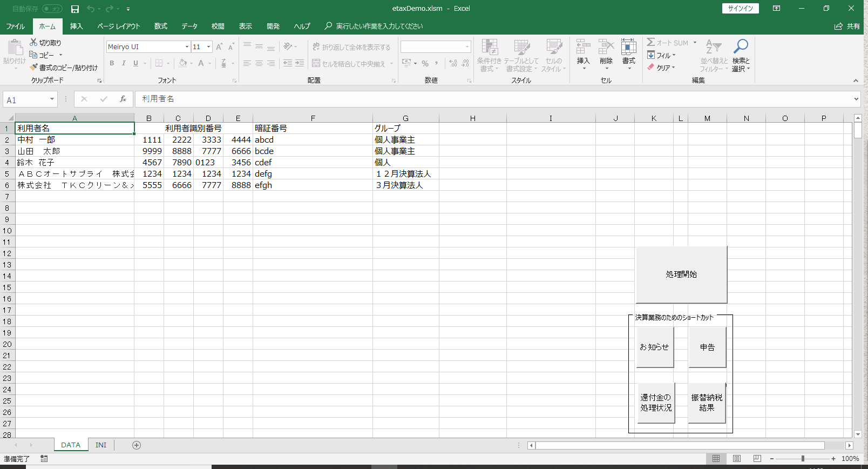Switch to Page Layout view icon
Screen dimensions: 868x469
[737, 459]
